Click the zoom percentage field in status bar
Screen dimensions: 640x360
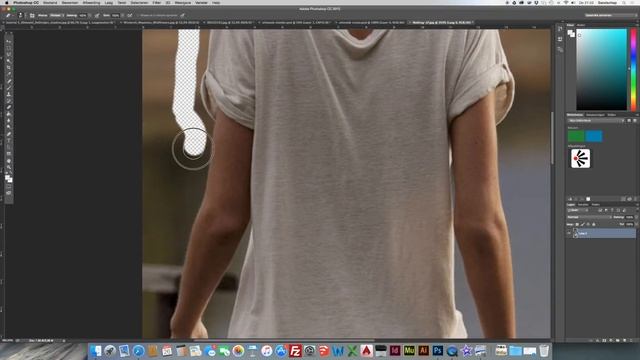[x=8, y=340]
